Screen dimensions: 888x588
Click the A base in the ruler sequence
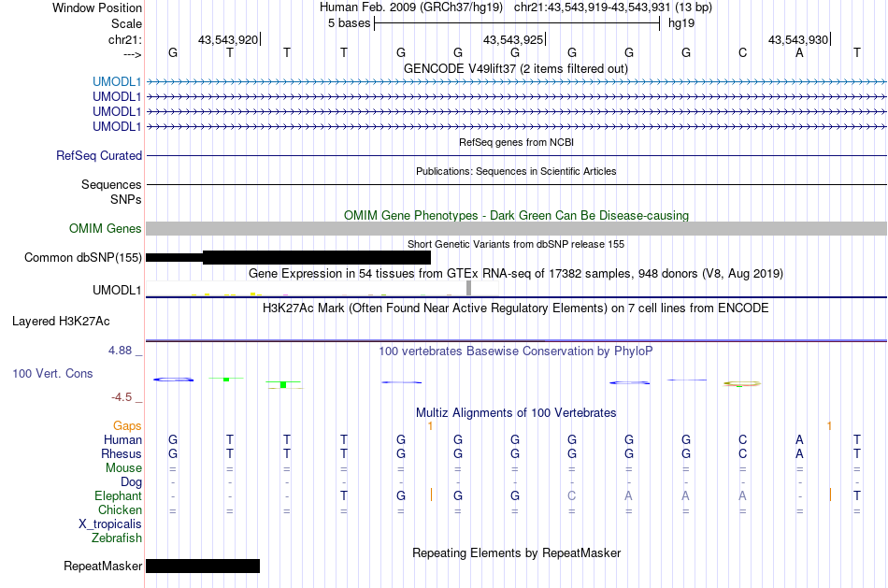pyautogui.click(x=799, y=52)
